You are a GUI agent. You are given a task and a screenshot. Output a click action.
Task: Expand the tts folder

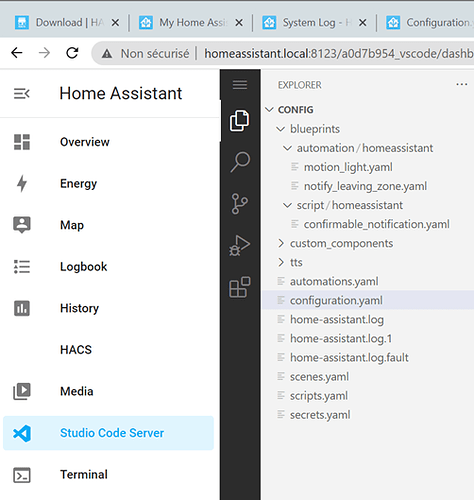click(290, 262)
